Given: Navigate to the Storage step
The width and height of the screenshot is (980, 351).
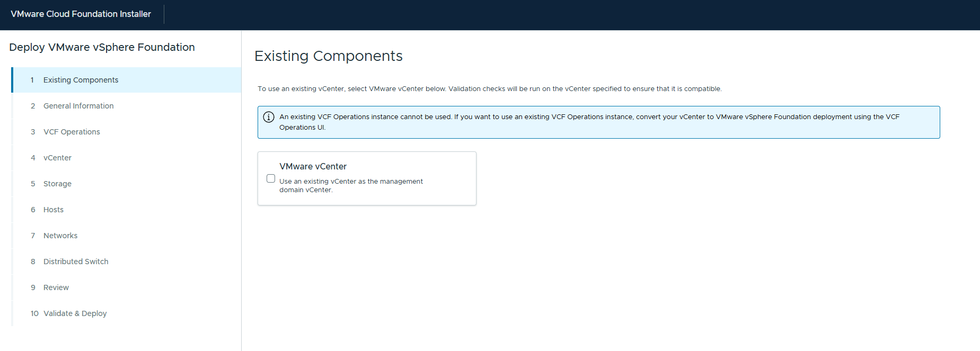Looking at the screenshot, I should (x=57, y=184).
